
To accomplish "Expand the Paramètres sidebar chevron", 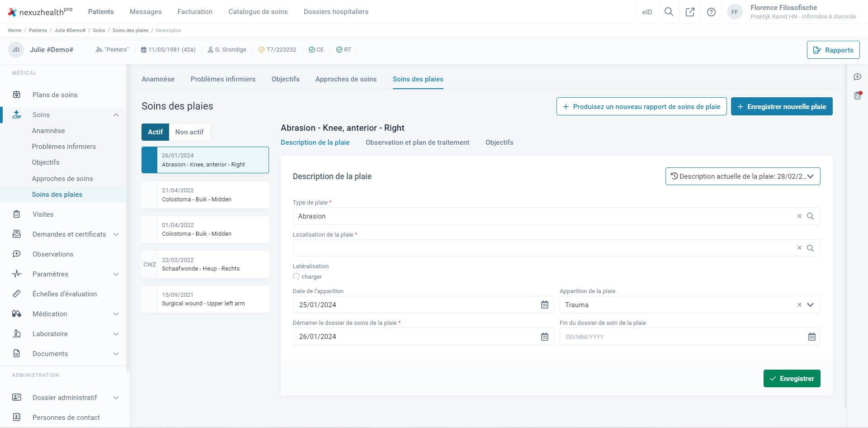I will click(x=116, y=274).
